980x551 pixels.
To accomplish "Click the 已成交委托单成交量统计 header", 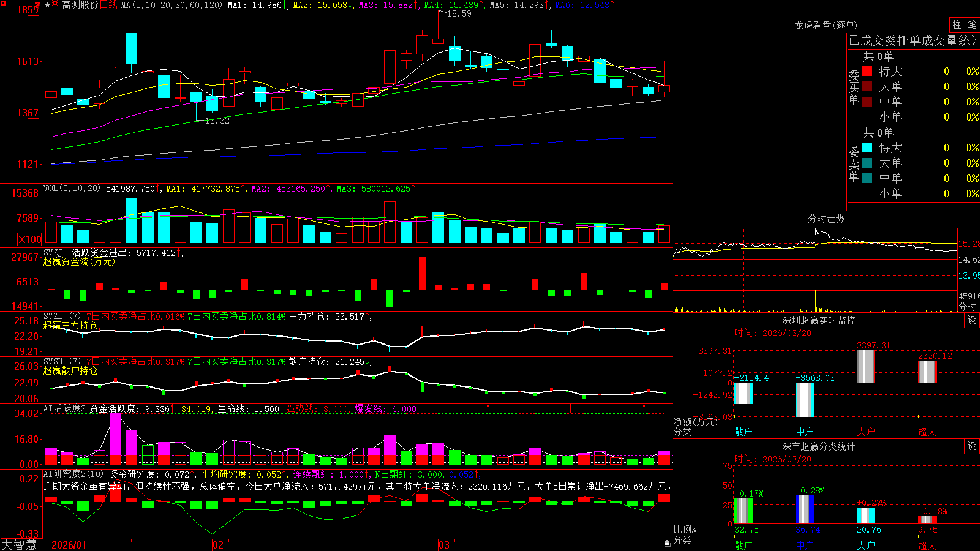I will pyautogui.click(x=914, y=40).
